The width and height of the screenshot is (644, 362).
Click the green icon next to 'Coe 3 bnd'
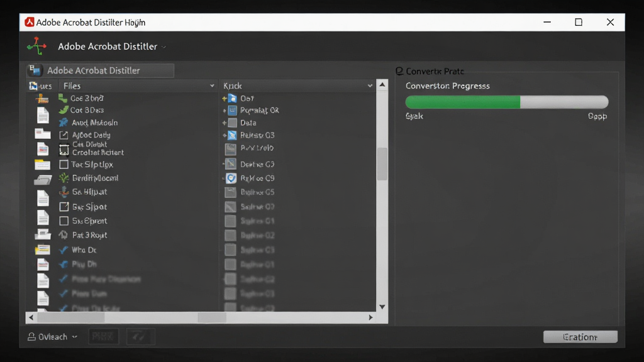pos(63,98)
